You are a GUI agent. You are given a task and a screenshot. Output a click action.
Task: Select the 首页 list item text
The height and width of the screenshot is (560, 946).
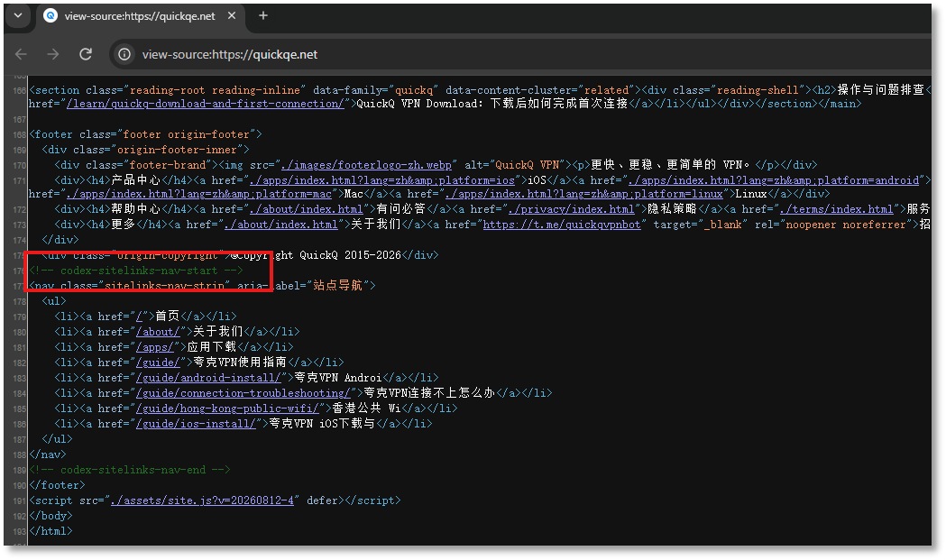coord(168,317)
